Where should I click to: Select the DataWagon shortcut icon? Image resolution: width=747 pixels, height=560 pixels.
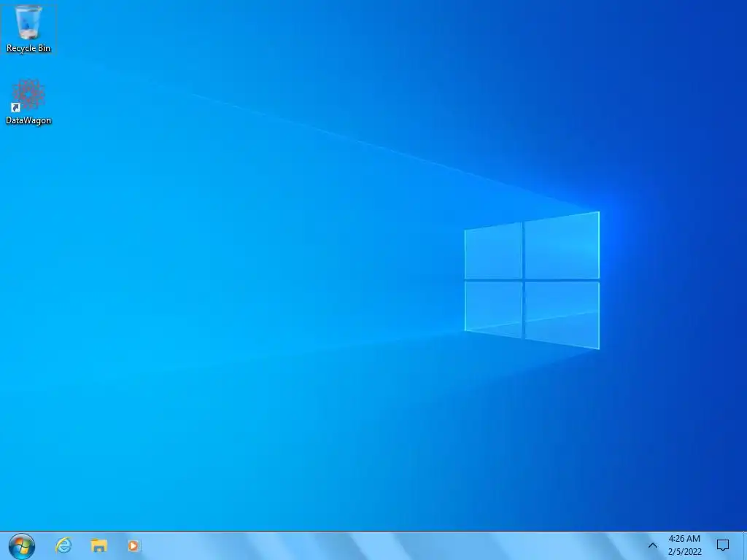click(x=28, y=102)
